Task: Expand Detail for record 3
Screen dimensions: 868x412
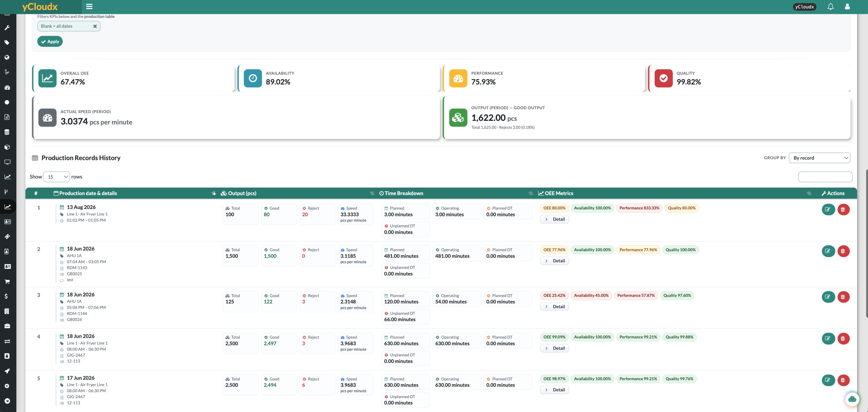Action: [x=554, y=307]
